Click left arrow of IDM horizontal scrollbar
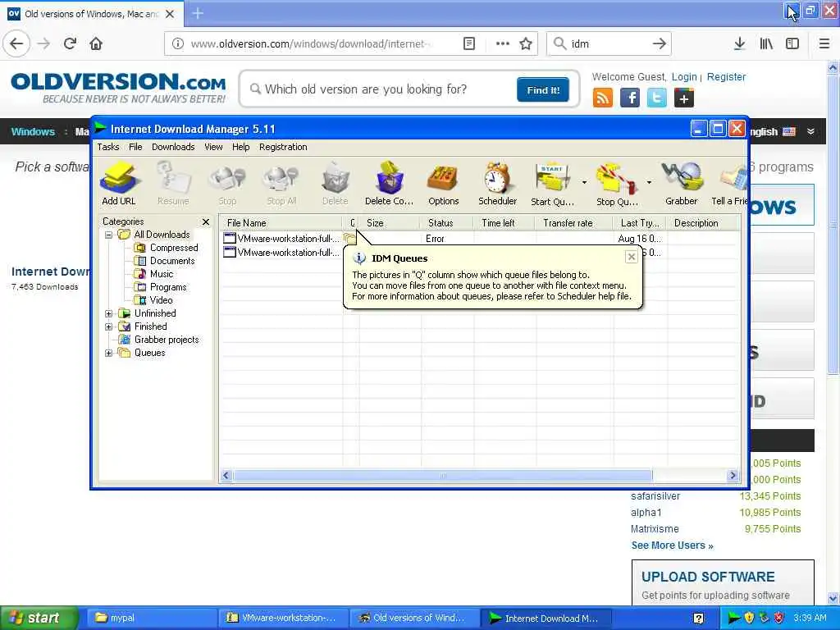This screenshot has width=840, height=630. pos(226,475)
